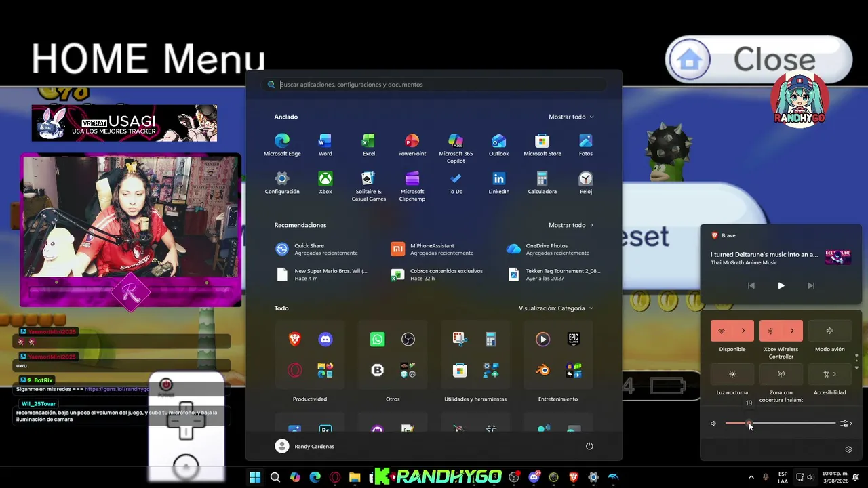Open Microsoft Edge from pinned apps
This screenshot has height=488, width=868.
click(282, 145)
